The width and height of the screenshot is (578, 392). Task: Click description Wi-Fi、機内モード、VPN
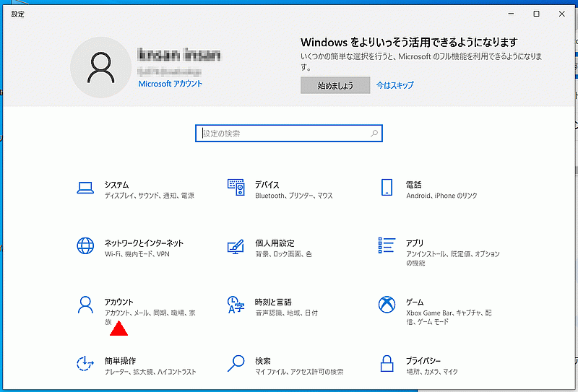(137, 254)
